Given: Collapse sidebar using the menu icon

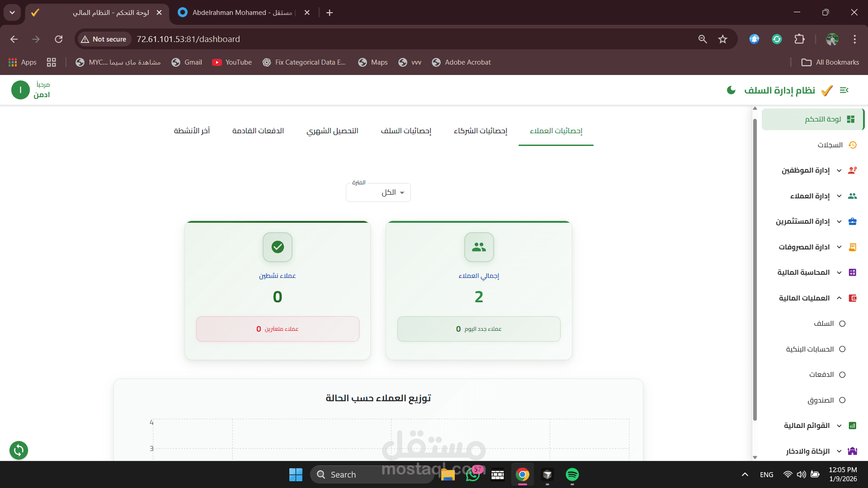Looking at the screenshot, I should (x=844, y=90).
